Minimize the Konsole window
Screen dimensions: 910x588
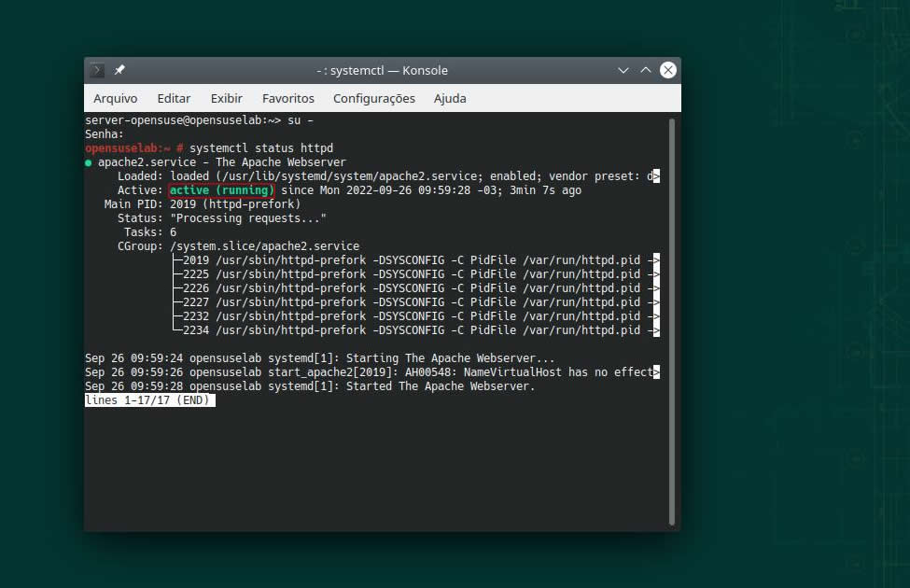point(623,70)
